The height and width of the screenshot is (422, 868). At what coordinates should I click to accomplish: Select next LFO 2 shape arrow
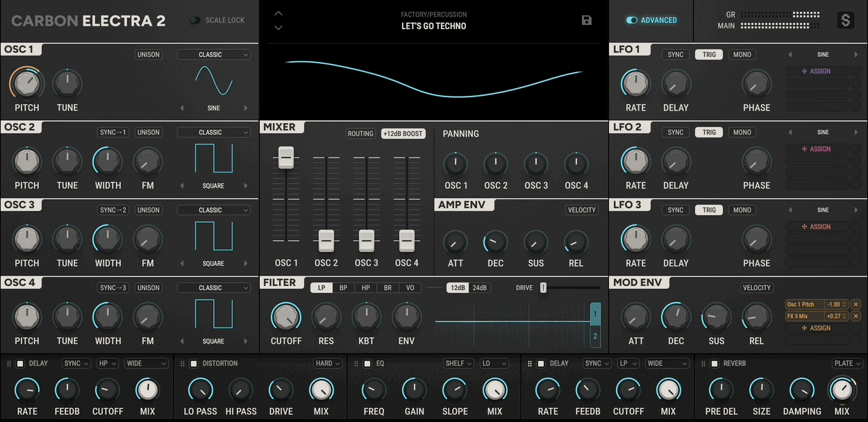coord(856,133)
